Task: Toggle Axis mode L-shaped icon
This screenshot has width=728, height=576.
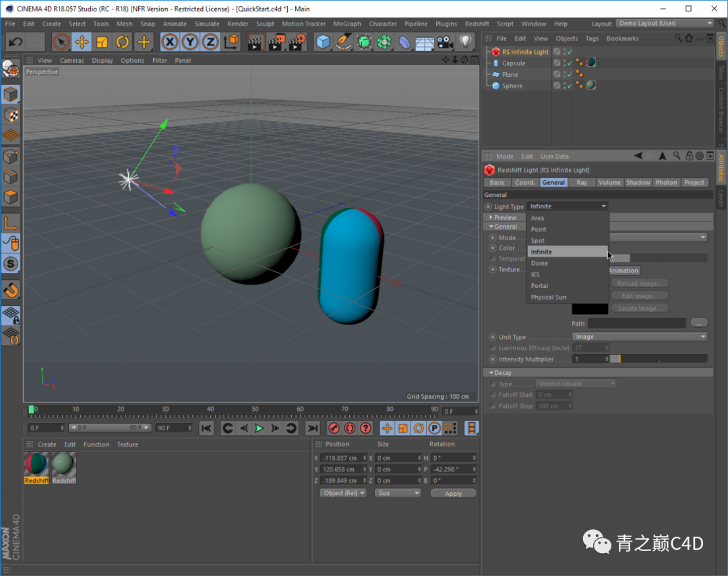Action: tap(11, 223)
